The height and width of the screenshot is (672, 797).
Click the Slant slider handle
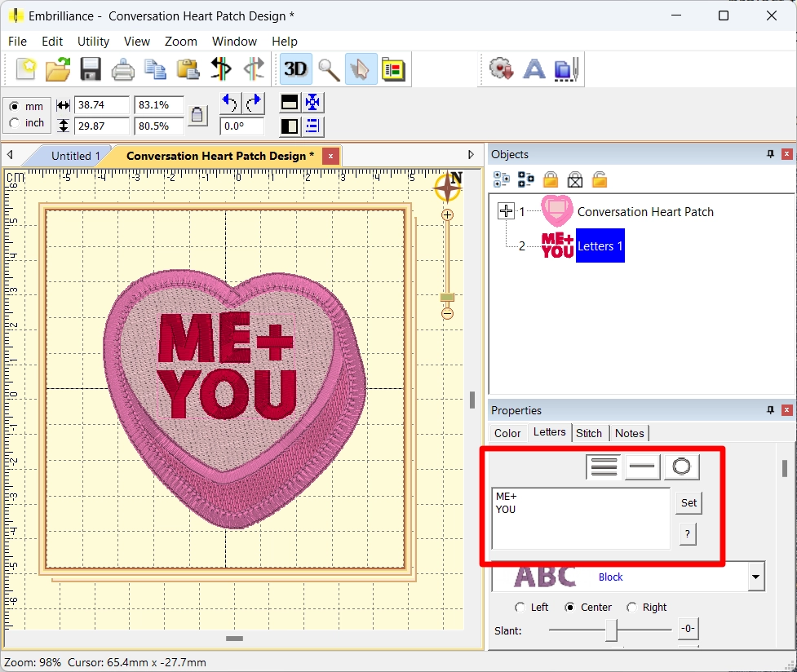pos(611,630)
